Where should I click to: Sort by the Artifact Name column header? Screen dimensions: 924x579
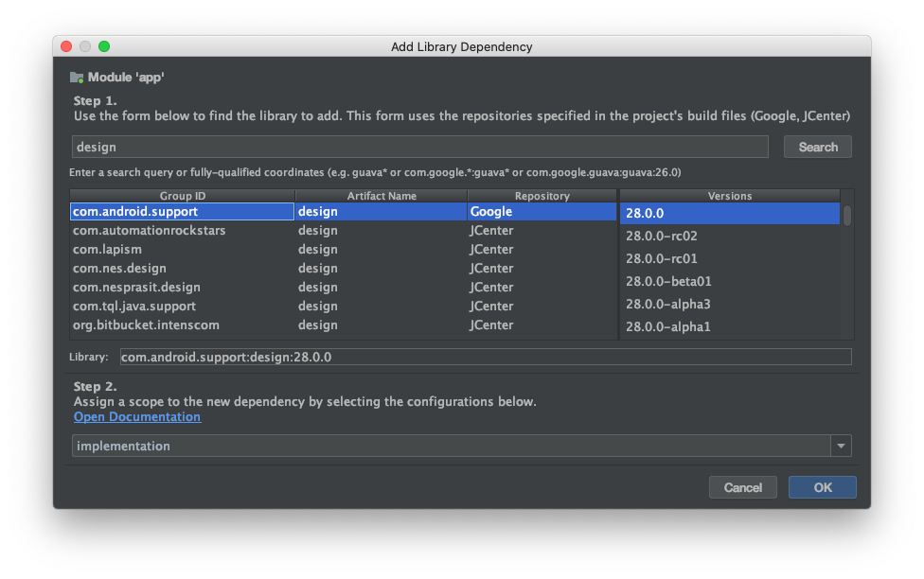point(382,196)
